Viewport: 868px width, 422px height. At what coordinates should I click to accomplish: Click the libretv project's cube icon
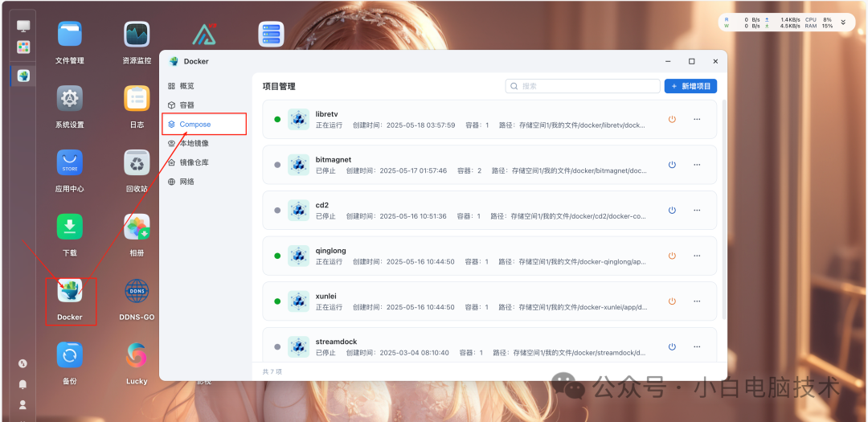click(x=298, y=119)
